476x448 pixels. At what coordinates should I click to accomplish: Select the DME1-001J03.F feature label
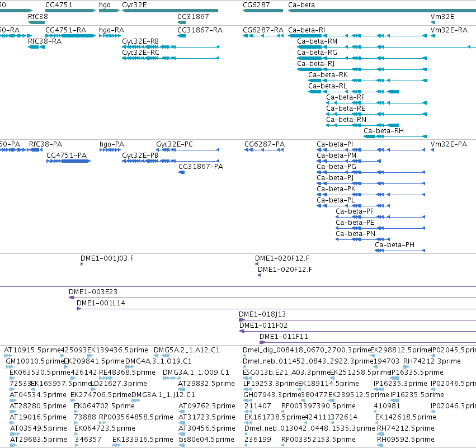pos(107,258)
